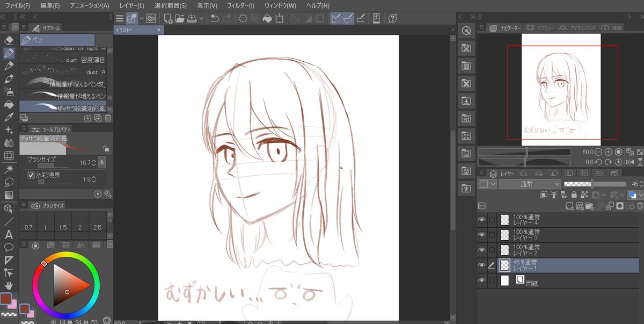The width and height of the screenshot is (644, 324).
Task: Hide レイヤー 2 with its eye icon
Action: click(x=481, y=250)
